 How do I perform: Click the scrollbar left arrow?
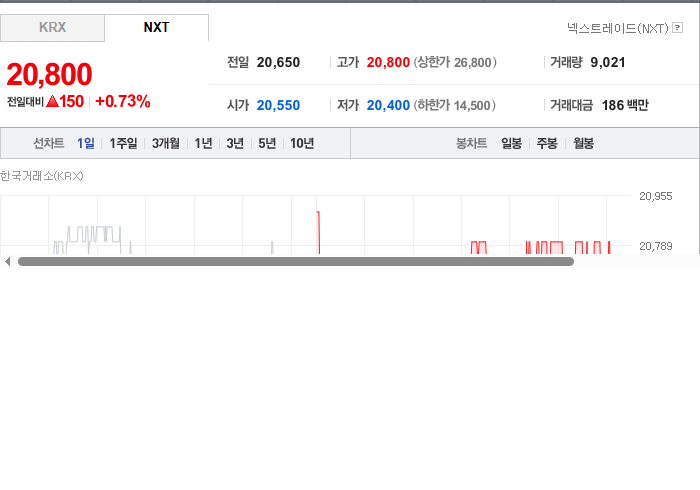coord(7,262)
